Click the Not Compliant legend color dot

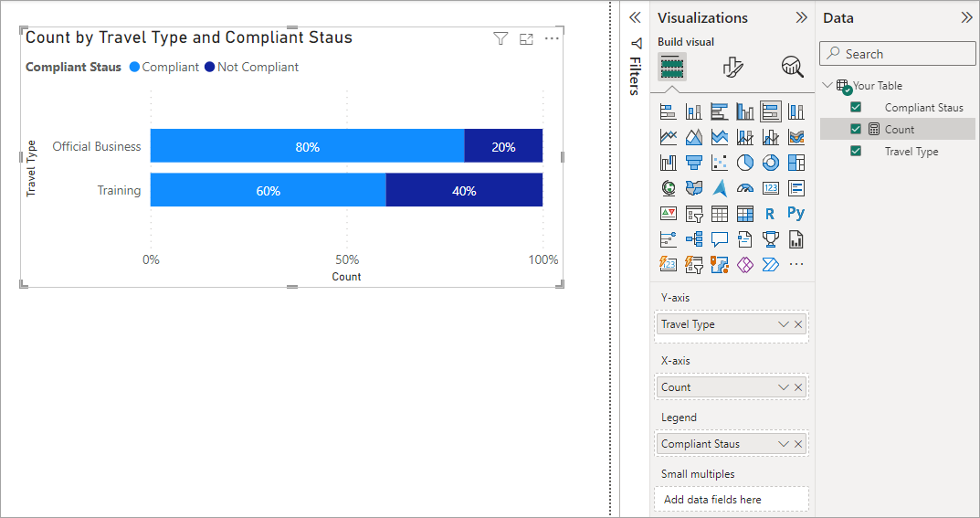(x=209, y=67)
